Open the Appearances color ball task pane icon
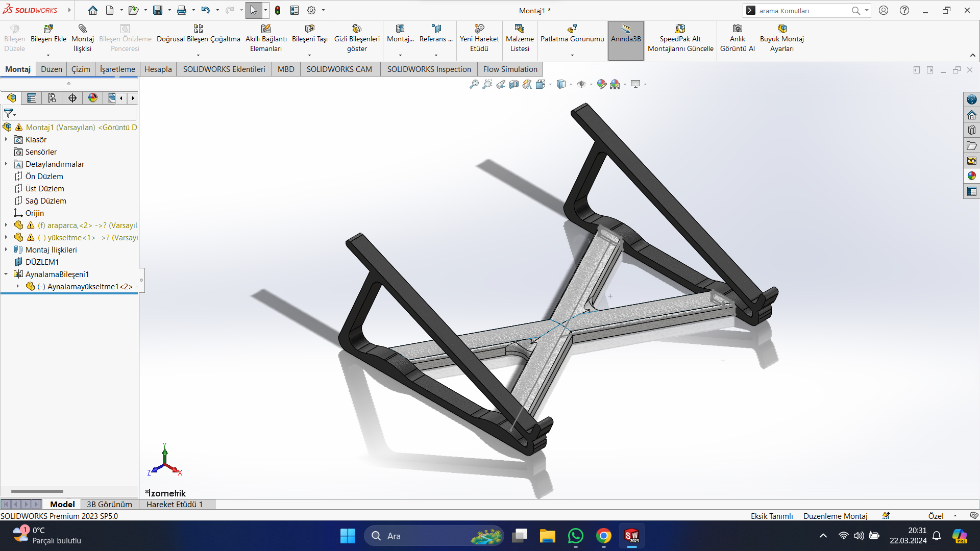The width and height of the screenshot is (980, 551). [971, 176]
